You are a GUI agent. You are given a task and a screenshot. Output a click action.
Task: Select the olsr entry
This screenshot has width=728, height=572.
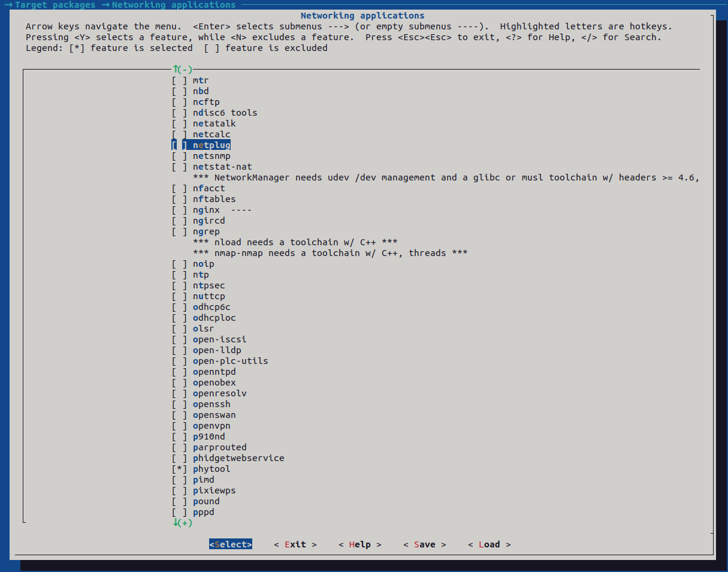[203, 329]
